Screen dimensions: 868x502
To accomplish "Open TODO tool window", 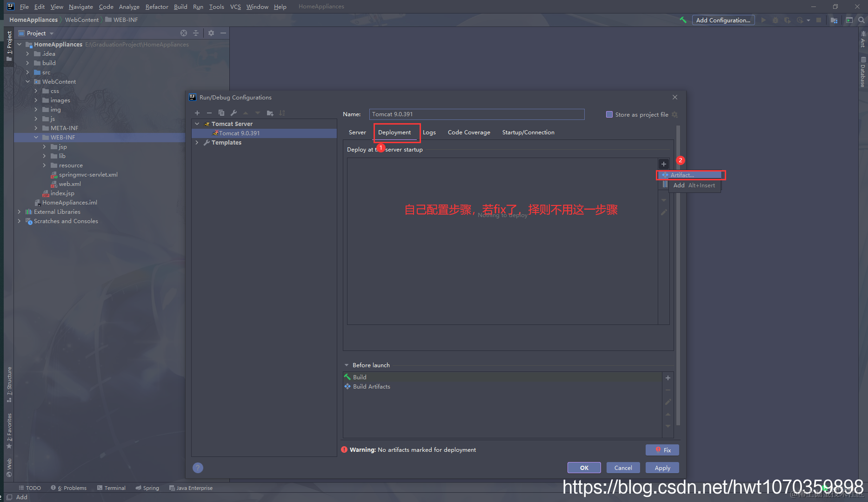I will pyautogui.click(x=30, y=488).
